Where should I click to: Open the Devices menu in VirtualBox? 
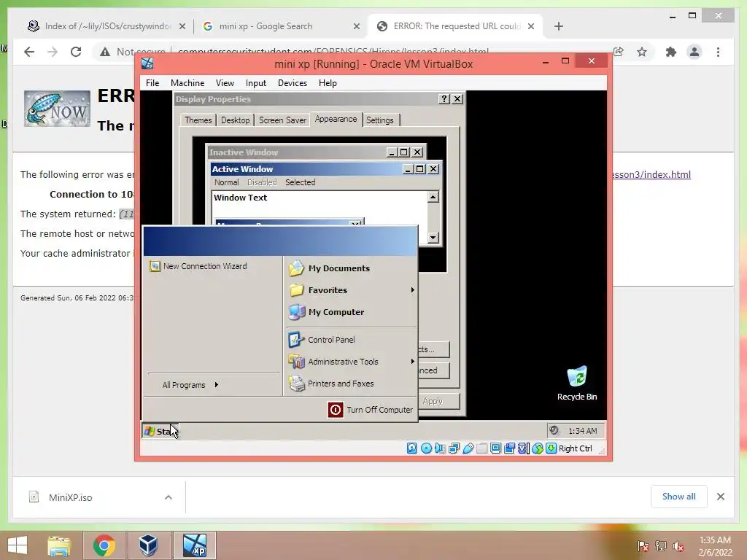tap(292, 83)
